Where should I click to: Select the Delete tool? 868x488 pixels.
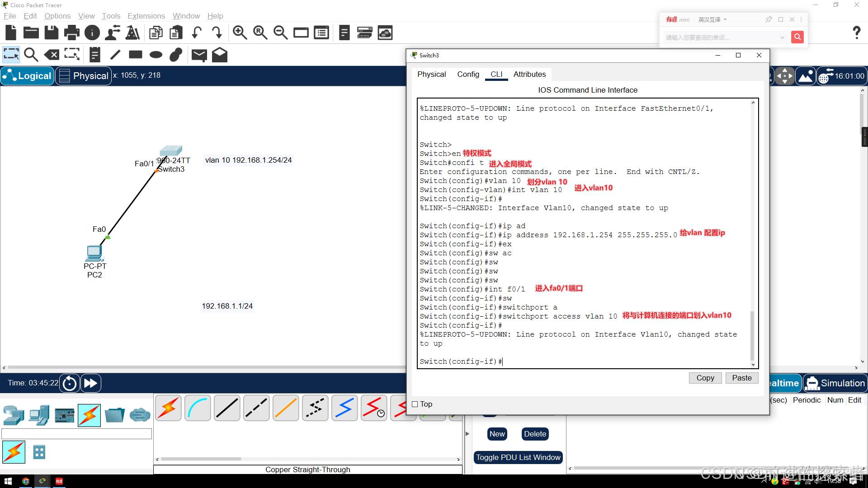coord(52,55)
